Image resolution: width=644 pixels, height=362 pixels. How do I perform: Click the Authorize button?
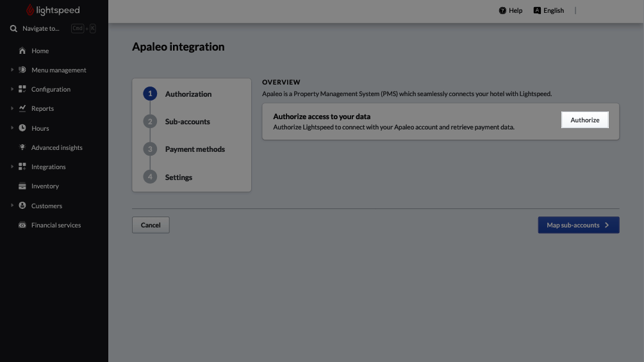[x=585, y=120]
